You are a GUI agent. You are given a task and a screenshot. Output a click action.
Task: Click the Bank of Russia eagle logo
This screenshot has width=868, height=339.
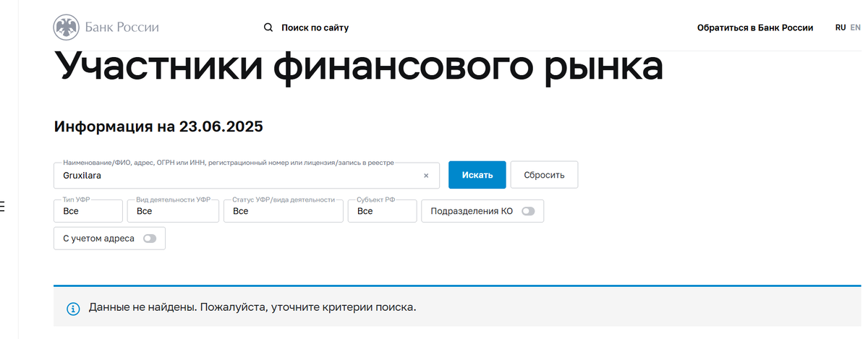pos(67,27)
